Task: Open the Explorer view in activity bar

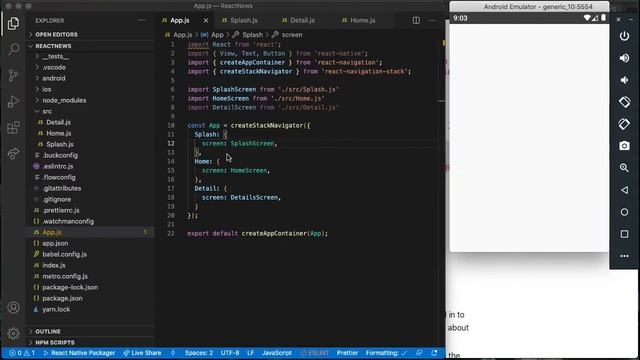Action: [13, 23]
